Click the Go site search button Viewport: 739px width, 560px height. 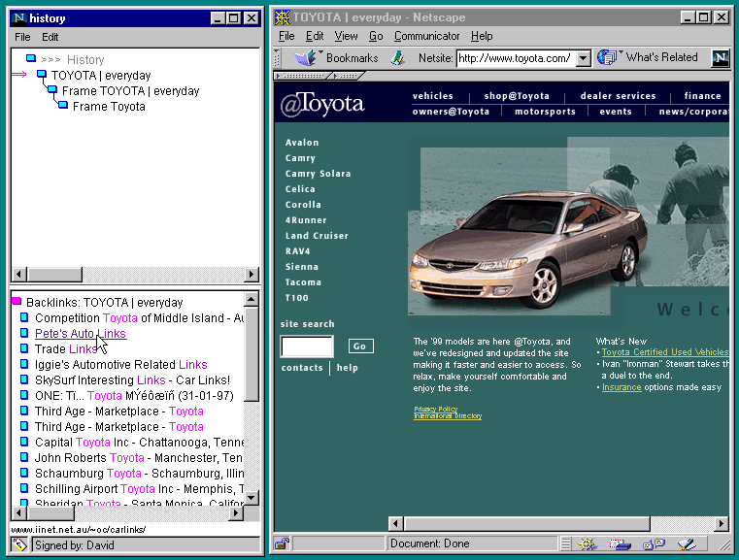[x=360, y=346]
